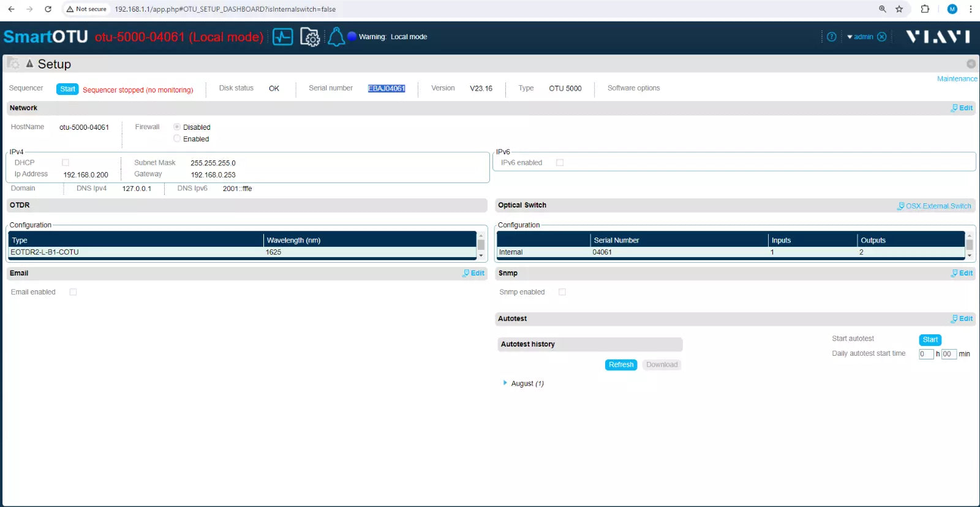Image resolution: width=980 pixels, height=507 pixels.
Task: Collapse the Setup panel with round button
Action: [971, 64]
